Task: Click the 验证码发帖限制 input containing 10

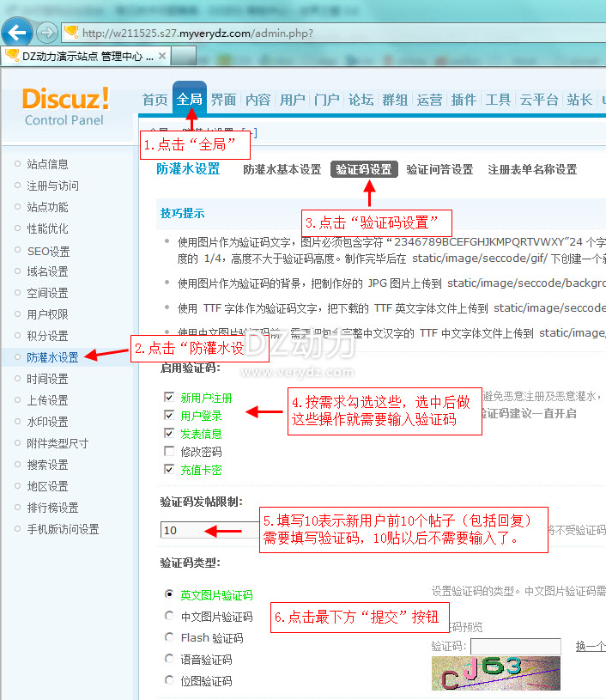Action: tap(209, 530)
